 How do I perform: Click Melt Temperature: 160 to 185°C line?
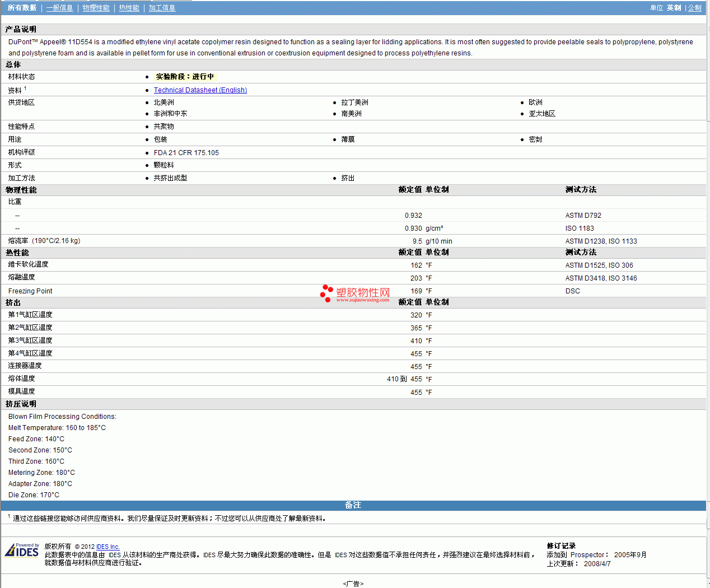57,428
